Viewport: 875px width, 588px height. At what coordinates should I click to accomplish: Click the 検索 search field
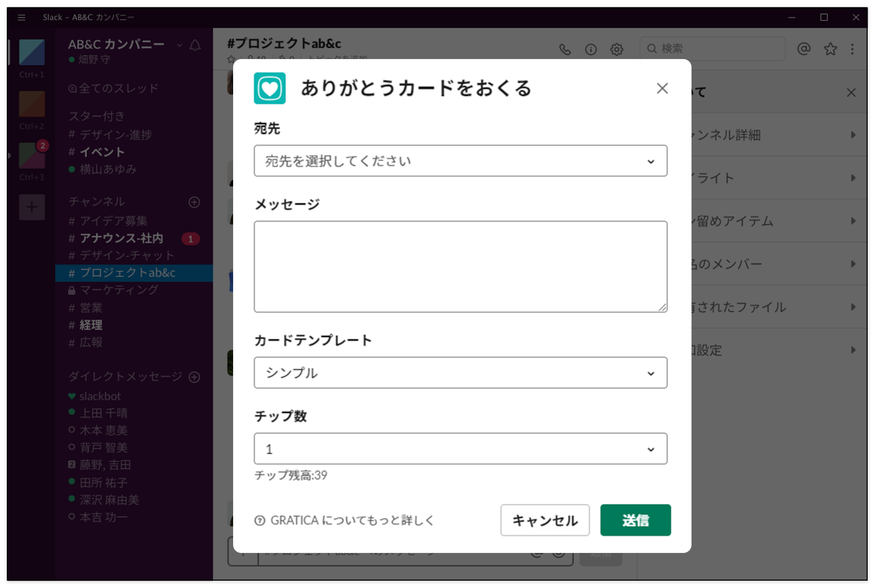pyautogui.click(x=716, y=49)
